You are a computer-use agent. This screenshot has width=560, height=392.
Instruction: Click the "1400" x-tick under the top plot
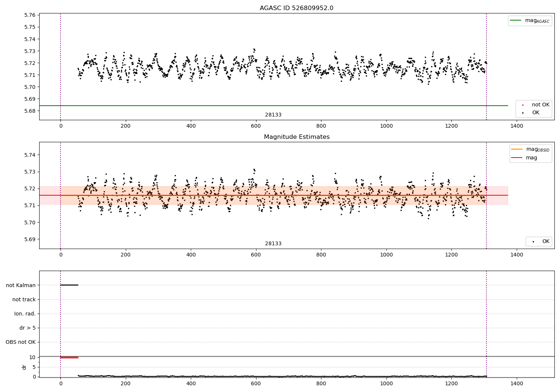pyautogui.click(x=517, y=126)
